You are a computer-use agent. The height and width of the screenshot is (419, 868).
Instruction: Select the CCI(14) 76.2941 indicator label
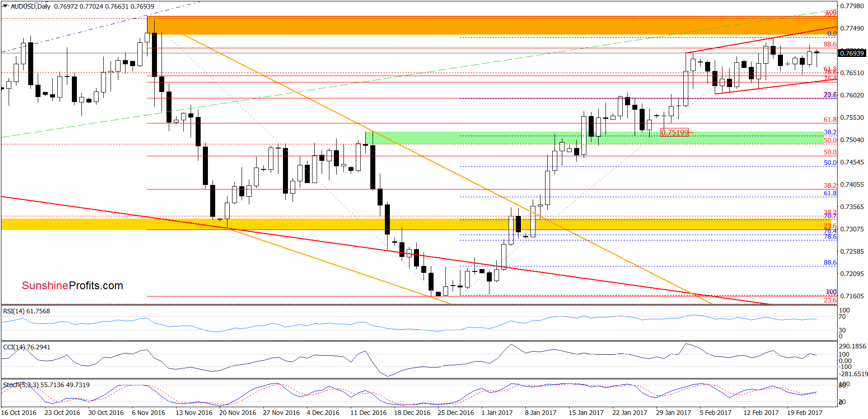click(x=26, y=347)
